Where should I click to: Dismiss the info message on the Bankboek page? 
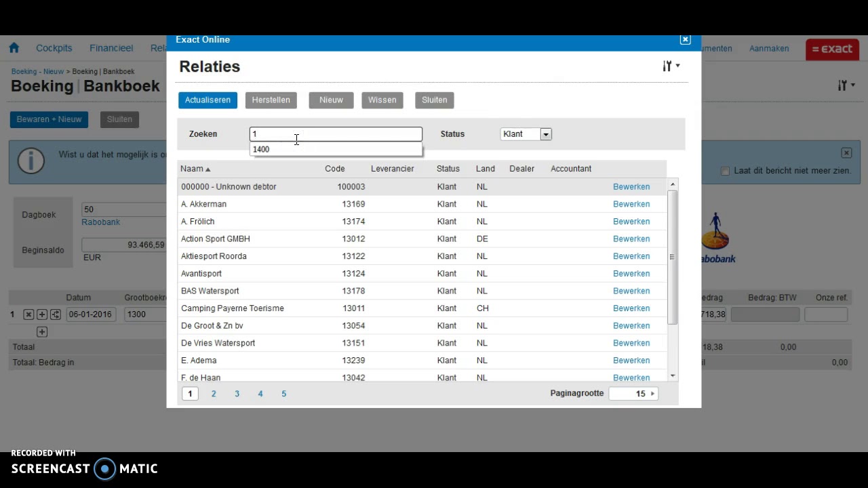click(846, 152)
